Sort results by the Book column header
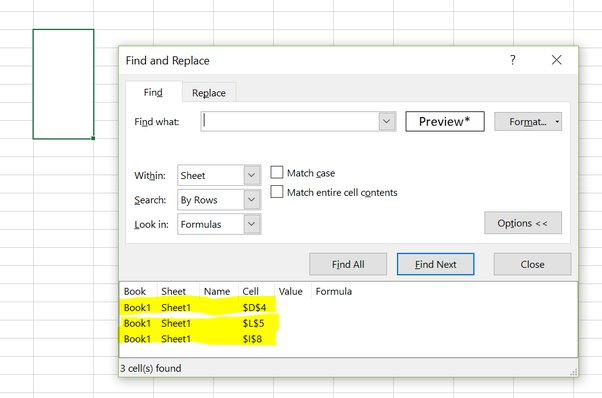Viewport: 602px width, 398px height. (x=138, y=291)
